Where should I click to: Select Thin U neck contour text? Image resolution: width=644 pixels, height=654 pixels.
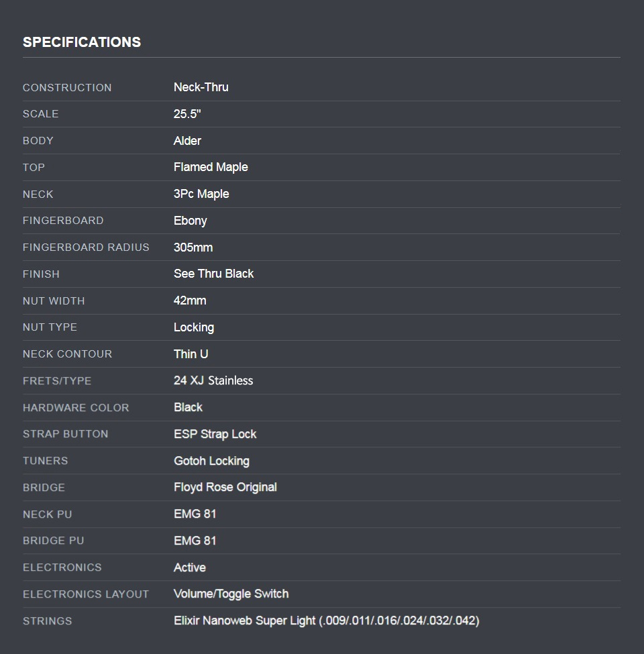coord(191,354)
